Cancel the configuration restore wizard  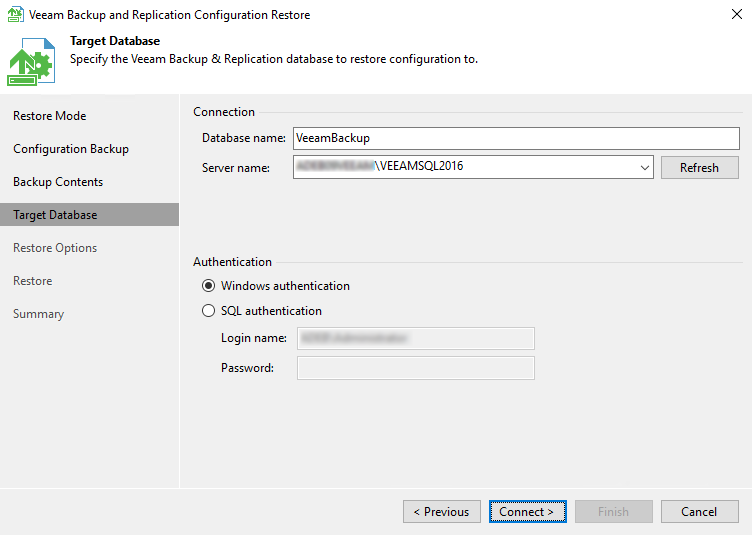tap(699, 512)
